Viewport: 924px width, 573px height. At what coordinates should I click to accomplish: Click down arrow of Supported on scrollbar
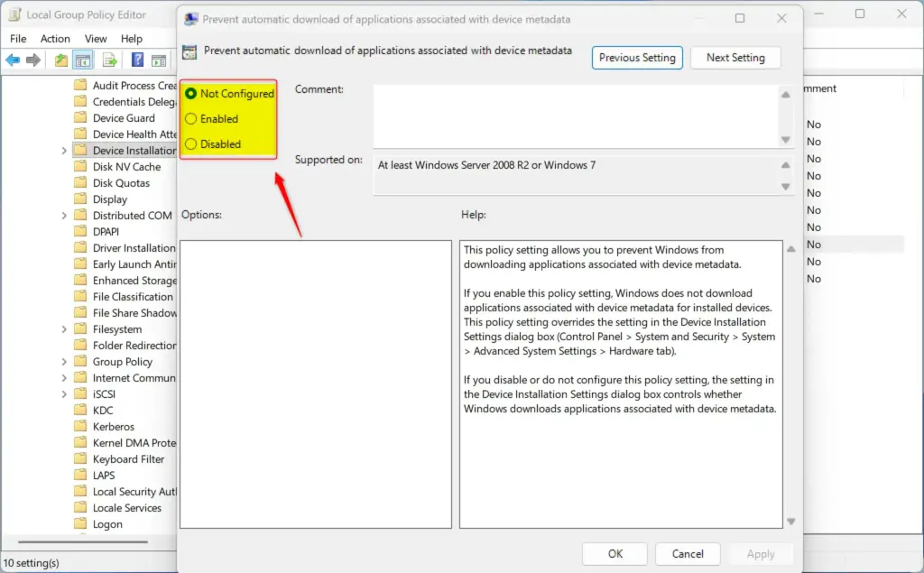coord(786,186)
